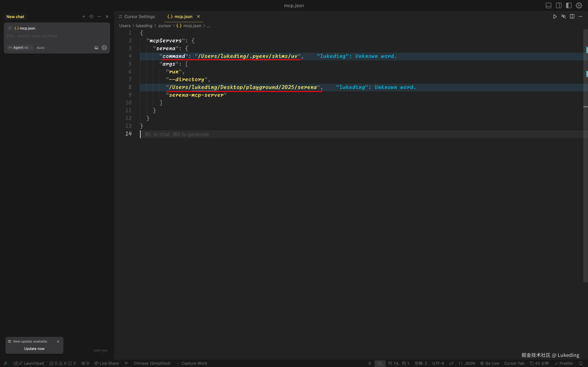Viewport: 588px width, 367px height.
Task: Attach image in chat input
Action: point(96,48)
